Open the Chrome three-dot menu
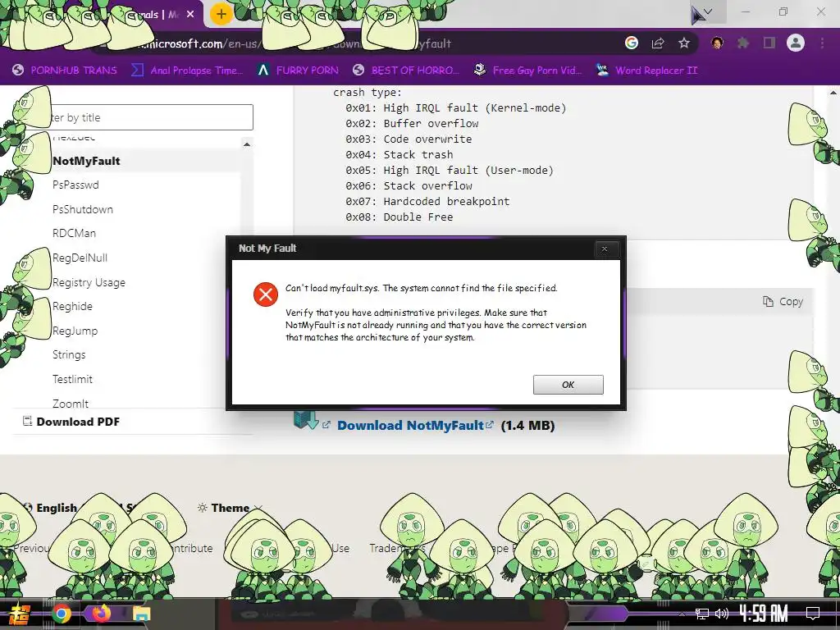 (822, 43)
